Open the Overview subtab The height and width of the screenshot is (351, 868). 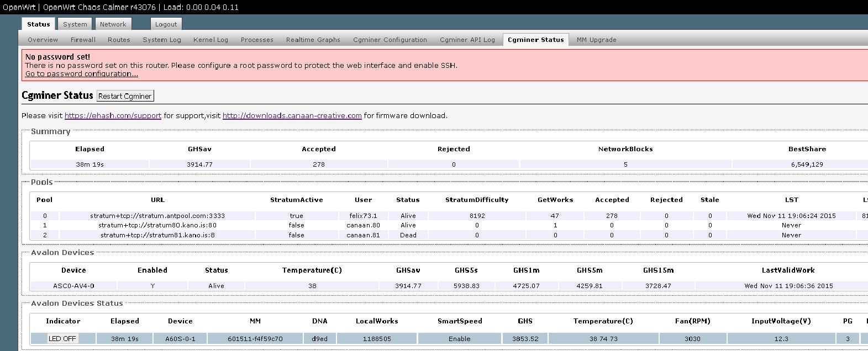tap(43, 40)
